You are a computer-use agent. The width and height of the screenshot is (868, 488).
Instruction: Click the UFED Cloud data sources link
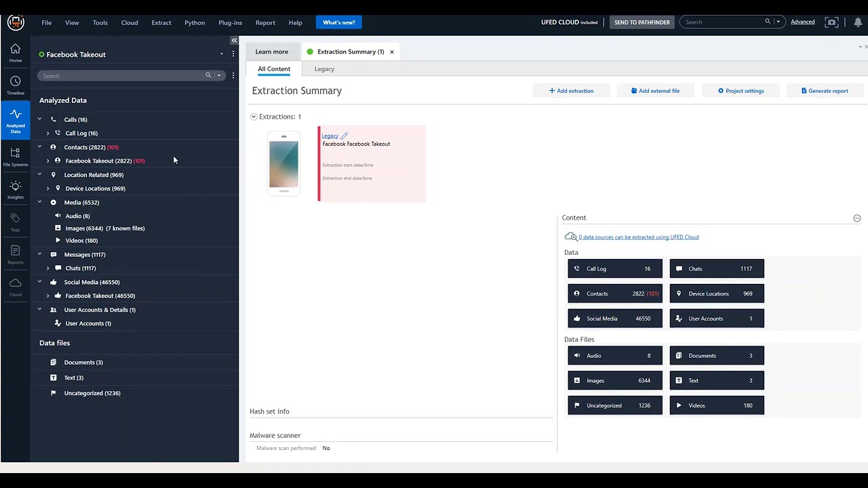(639, 237)
